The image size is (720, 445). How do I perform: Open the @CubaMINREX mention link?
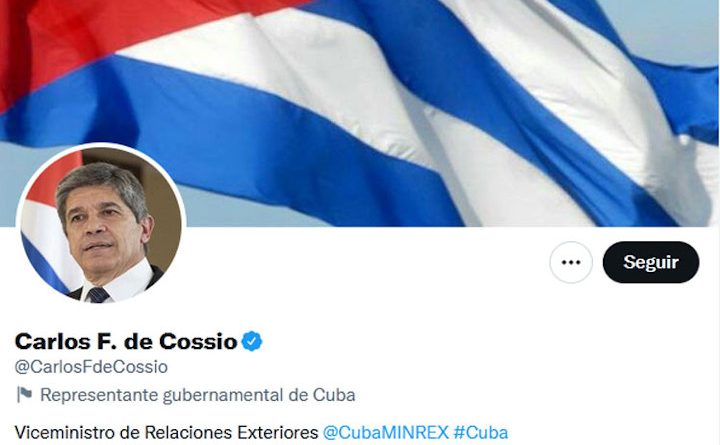click(386, 432)
